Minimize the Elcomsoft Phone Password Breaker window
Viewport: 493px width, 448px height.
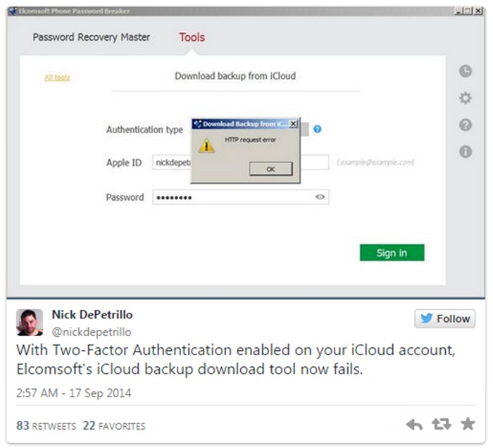coord(458,11)
